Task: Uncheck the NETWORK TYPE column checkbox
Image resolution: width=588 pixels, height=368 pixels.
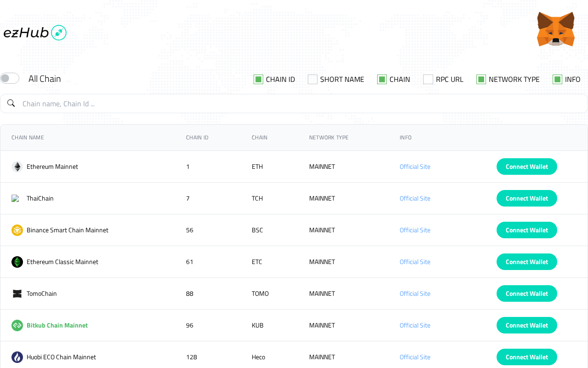Action: [x=481, y=79]
